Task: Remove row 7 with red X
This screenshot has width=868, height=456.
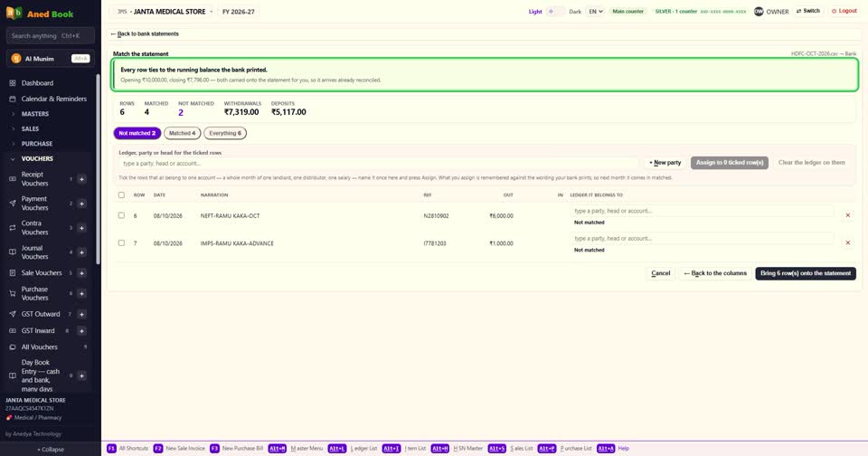Action: tap(847, 242)
